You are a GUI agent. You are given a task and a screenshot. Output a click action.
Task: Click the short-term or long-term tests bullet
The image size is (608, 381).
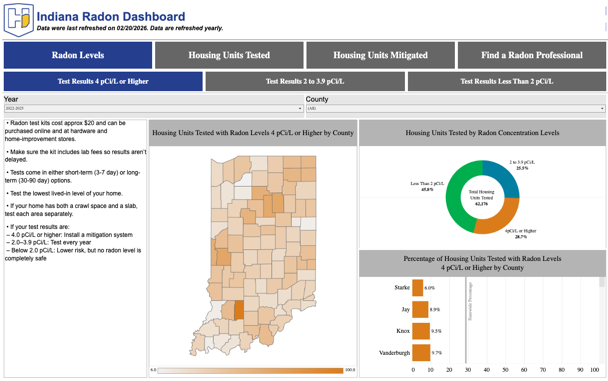(x=73, y=176)
